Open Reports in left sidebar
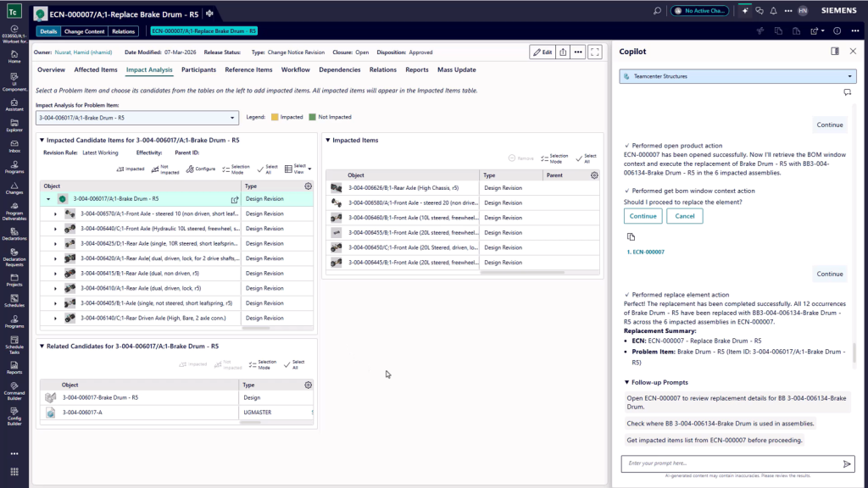868x488 pixels. coord(14,368)
